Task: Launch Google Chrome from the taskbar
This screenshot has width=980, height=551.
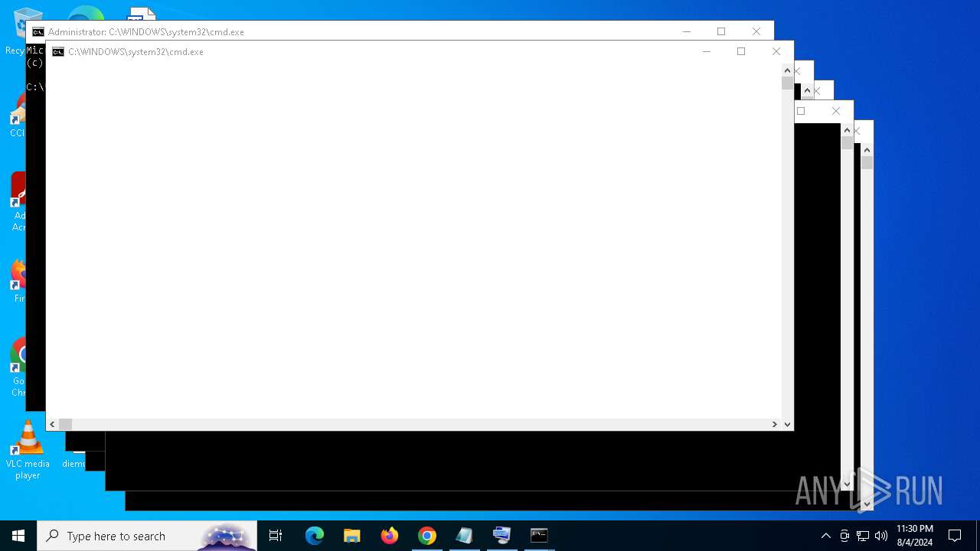Action: pyautogui.click(x=427, y=536)
